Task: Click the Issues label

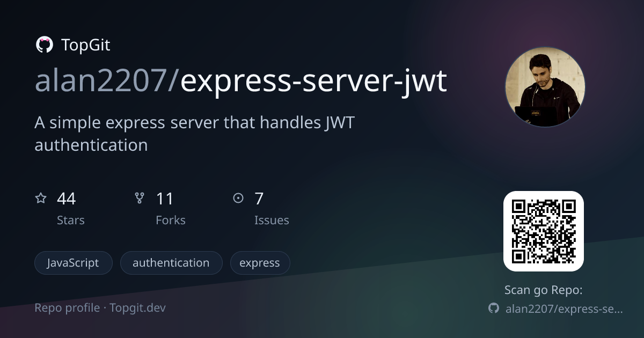Action: click(x=272, y=221)
